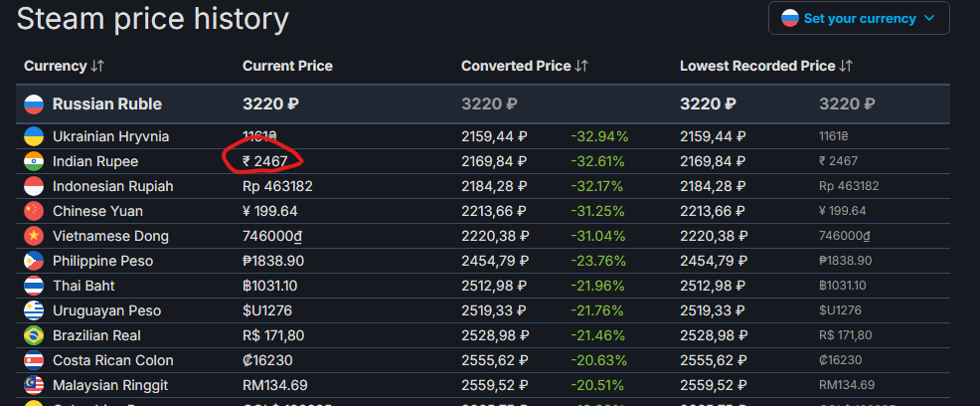Click the -20.51% price difference
The width and height of the screenshot is (980, 406).
click(597, 385)
